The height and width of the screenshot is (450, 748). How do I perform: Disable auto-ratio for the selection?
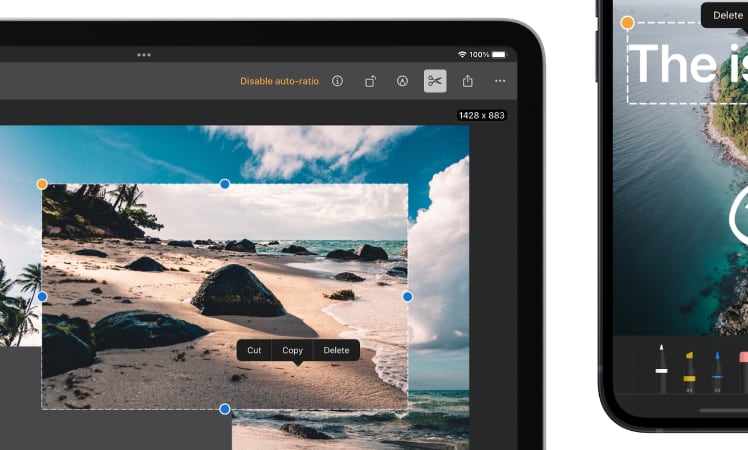279,81
